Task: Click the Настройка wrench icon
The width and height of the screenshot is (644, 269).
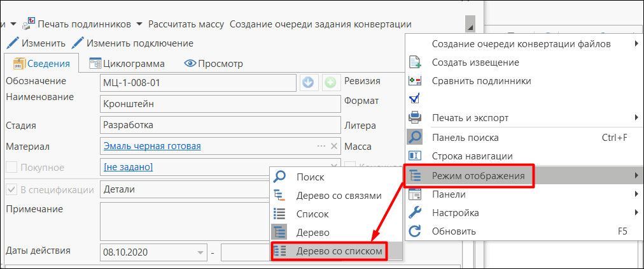Action: (x=416, y=213)
